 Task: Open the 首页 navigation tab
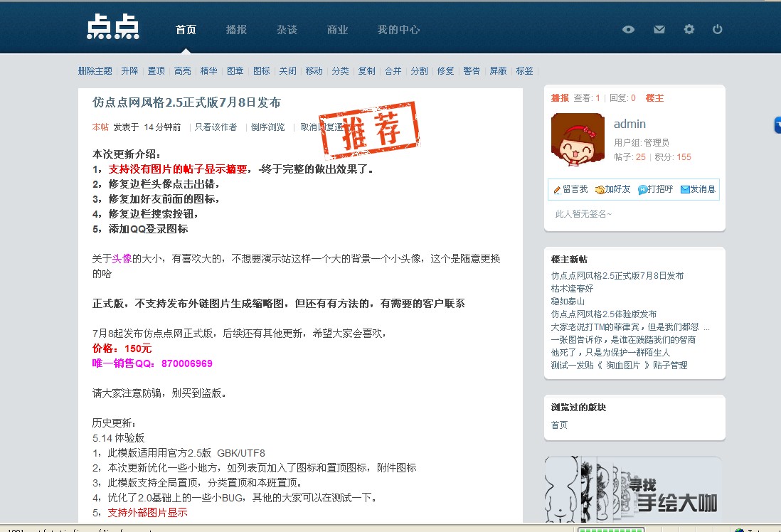(186, 30)
